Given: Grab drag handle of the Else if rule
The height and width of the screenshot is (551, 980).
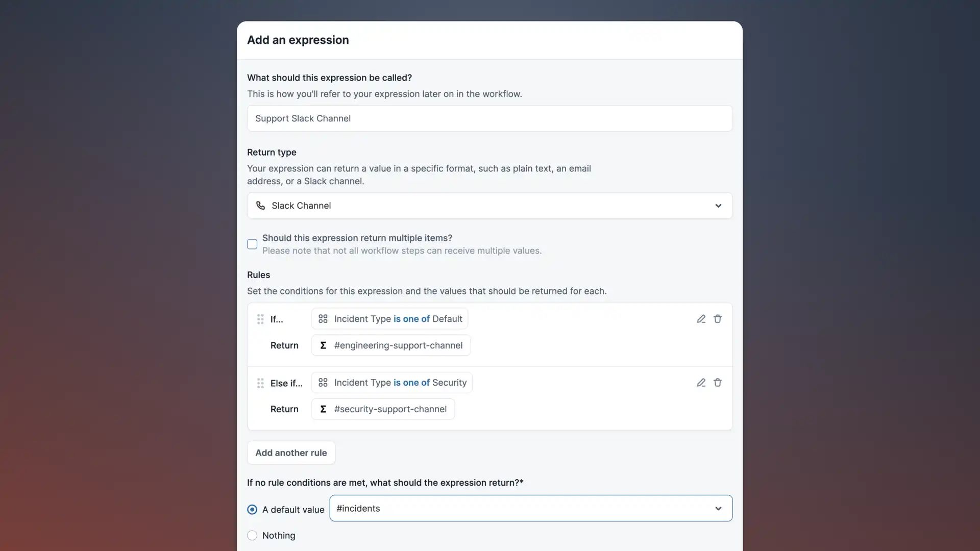Looking at the screenshot, I should coord(260,383).
